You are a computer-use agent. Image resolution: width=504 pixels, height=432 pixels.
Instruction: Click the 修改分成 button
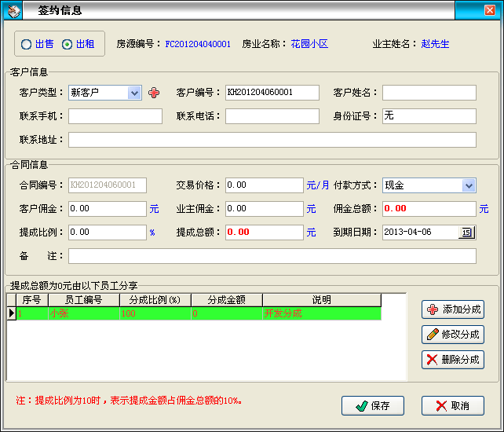pyautogui.click(x=453, y=335)
